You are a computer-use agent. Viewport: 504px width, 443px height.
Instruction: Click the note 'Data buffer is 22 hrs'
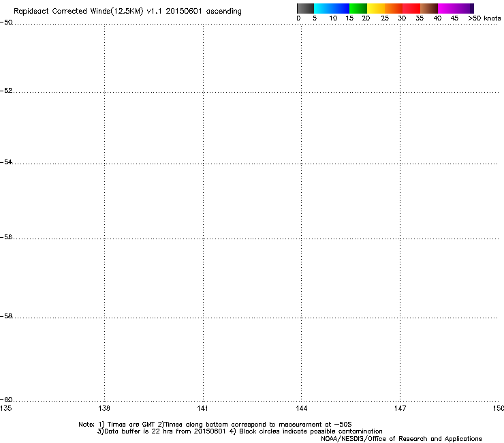[139, 431]
